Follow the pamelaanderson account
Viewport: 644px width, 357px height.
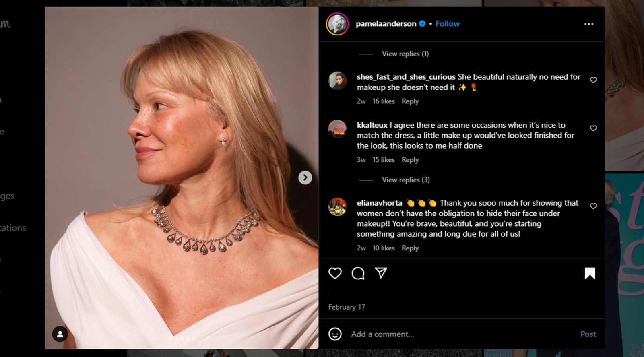coord(447,24)
